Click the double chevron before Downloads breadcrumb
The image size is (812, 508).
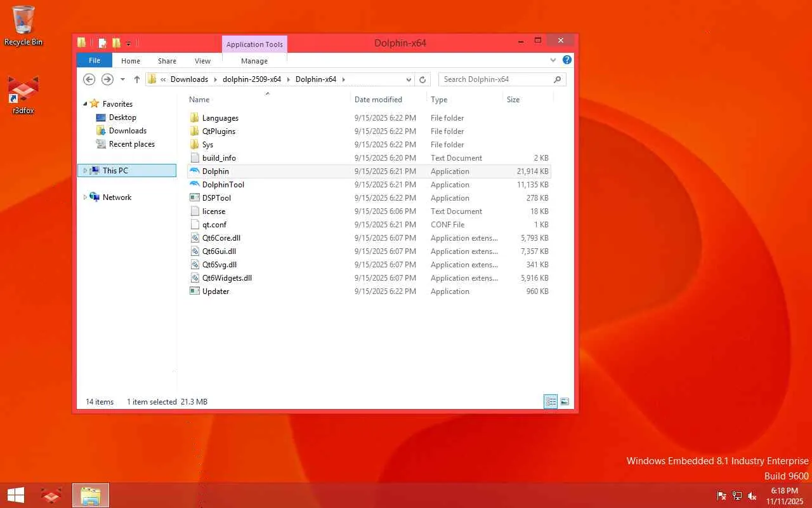(163, 79)
